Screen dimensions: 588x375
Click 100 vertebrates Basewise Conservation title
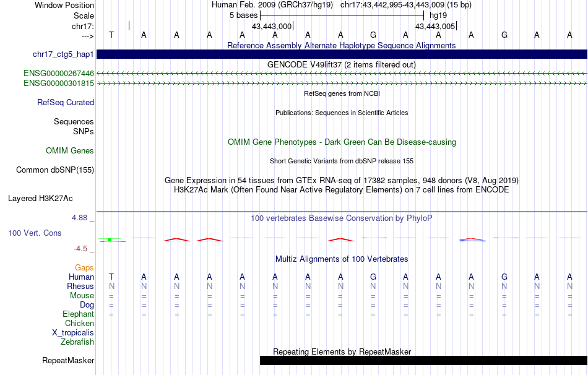click(x=342, y=218)
